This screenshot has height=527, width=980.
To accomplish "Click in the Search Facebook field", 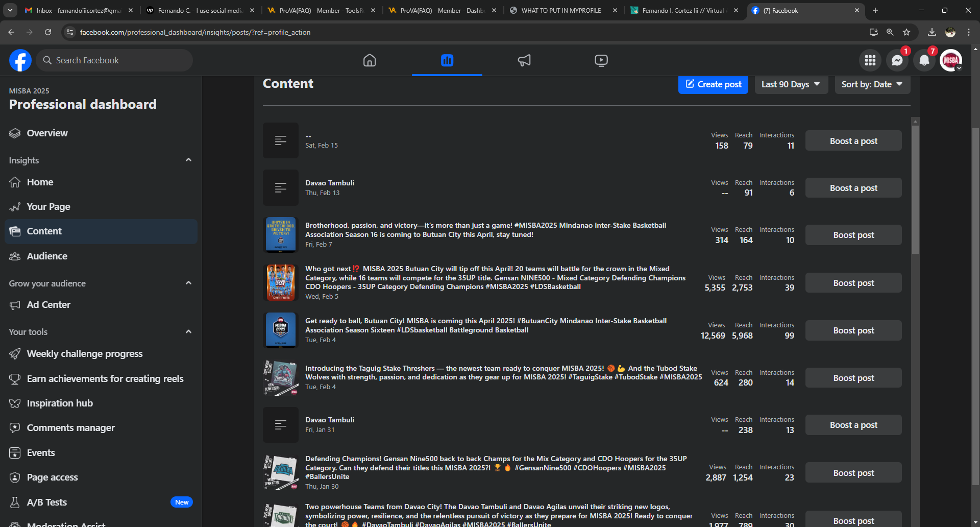I will pyautogui.click(x=115, y=60).
